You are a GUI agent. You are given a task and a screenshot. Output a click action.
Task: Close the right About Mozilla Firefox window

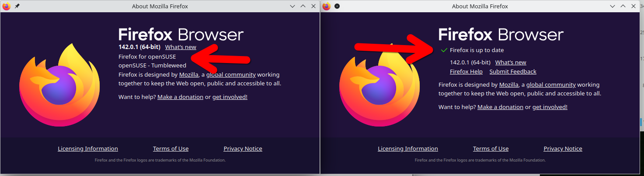634,6
